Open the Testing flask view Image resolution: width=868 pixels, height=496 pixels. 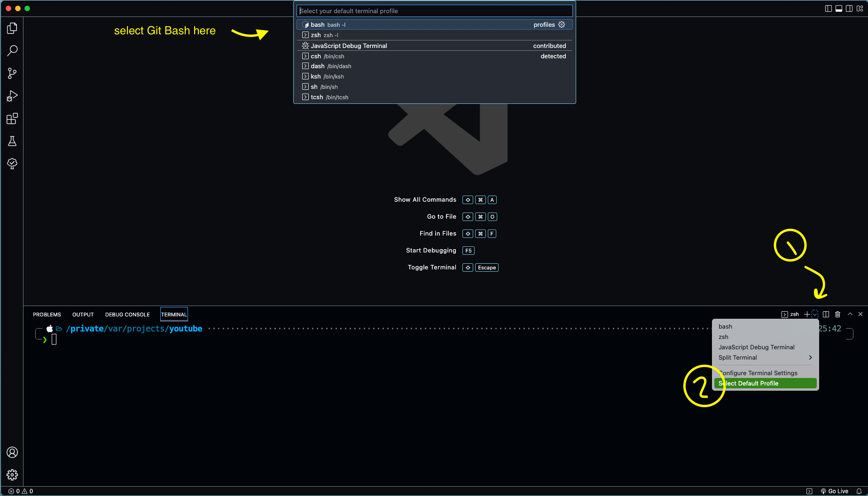pyautogui.click(x=12, y=141)
